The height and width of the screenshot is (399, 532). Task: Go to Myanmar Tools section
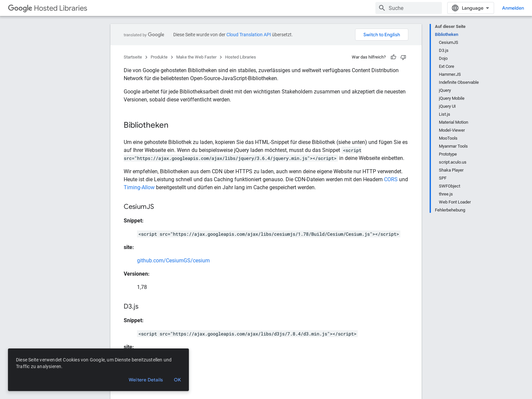(x=453, y=146)
